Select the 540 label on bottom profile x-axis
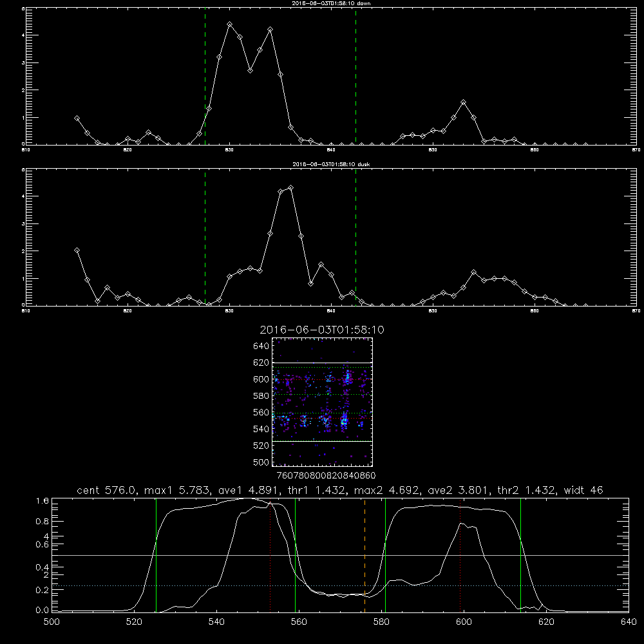This screenshot has height=644, width=644. click(216, 622)
